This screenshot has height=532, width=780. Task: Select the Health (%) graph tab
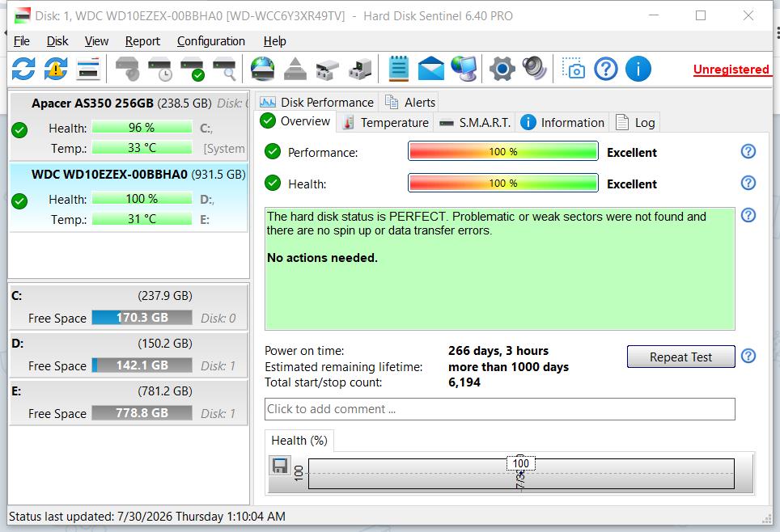(299, 441)
